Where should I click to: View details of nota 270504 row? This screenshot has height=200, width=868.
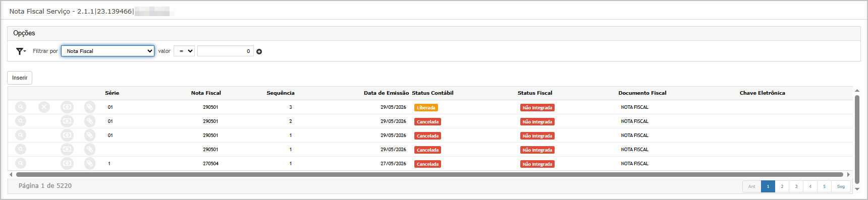(x=21, y=164)
